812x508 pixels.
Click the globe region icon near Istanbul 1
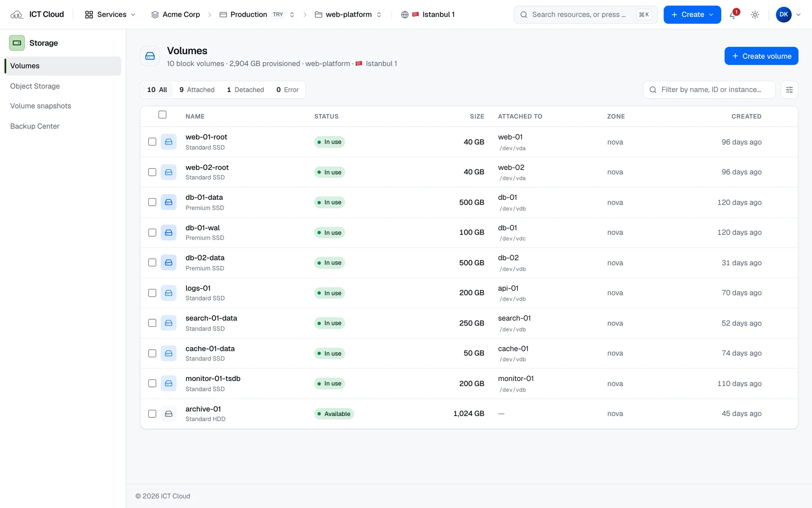(x=405, y=15)
